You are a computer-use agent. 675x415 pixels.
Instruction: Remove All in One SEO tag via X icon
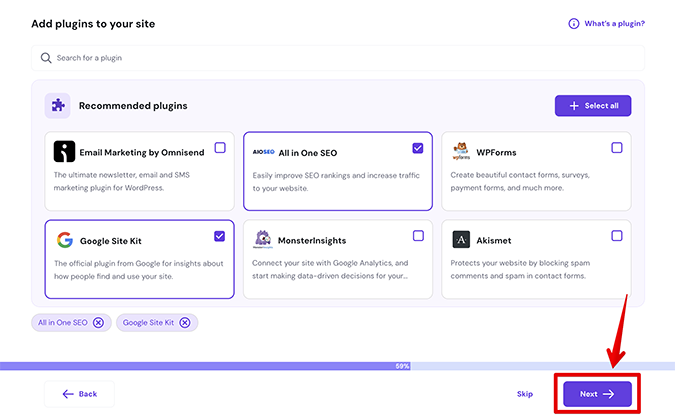[99, 322]
